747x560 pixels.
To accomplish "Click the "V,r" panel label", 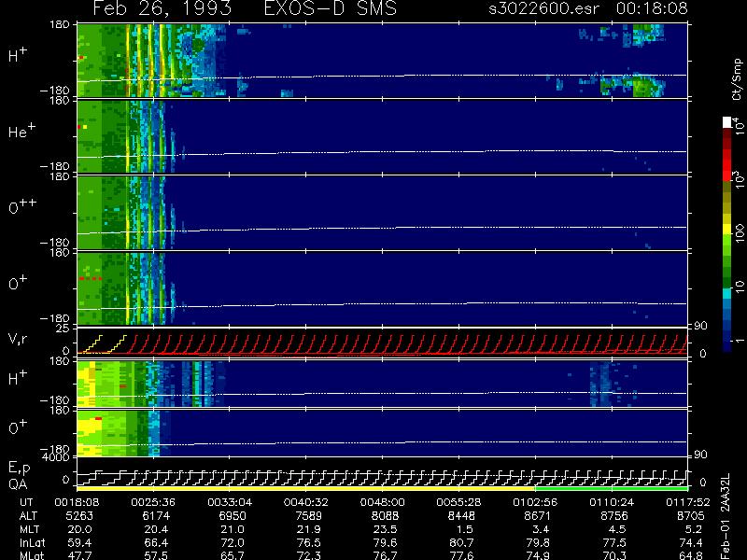I will coord(18,339).
